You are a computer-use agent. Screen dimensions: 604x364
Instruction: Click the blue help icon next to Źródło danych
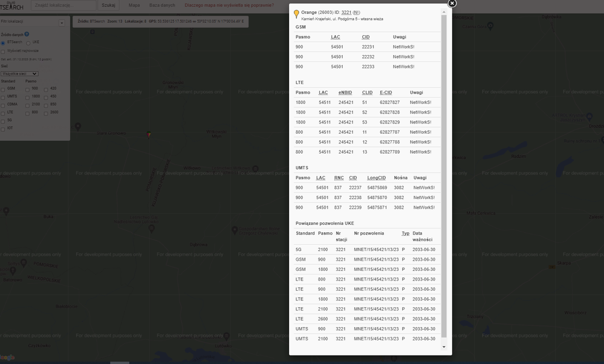coord(27,34)
